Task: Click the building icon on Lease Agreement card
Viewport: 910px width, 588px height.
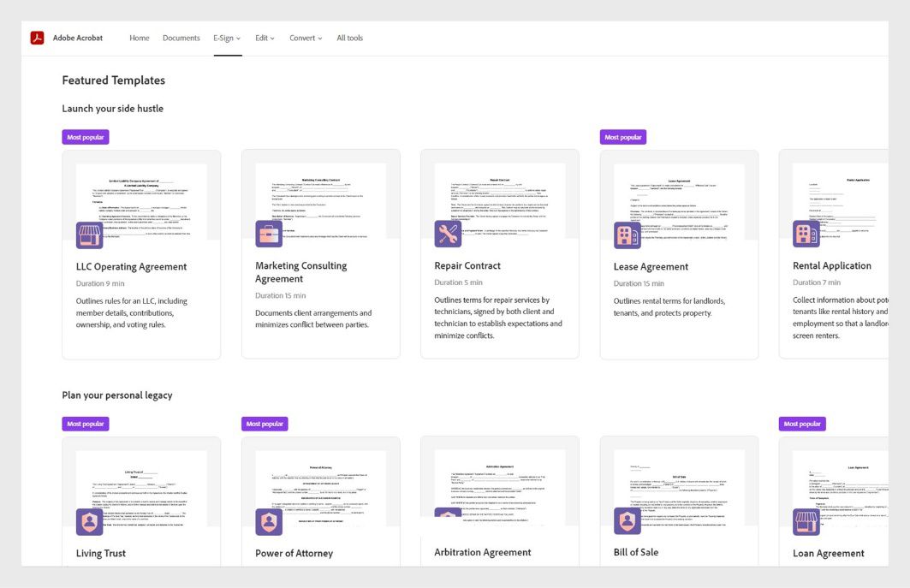Action: pyautogui.click(x=627, y=233)
